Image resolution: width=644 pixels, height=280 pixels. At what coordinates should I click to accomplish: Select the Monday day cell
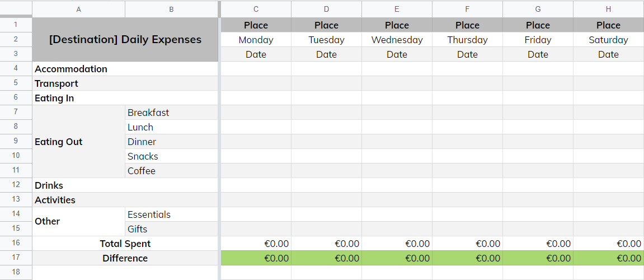(256, 40)
